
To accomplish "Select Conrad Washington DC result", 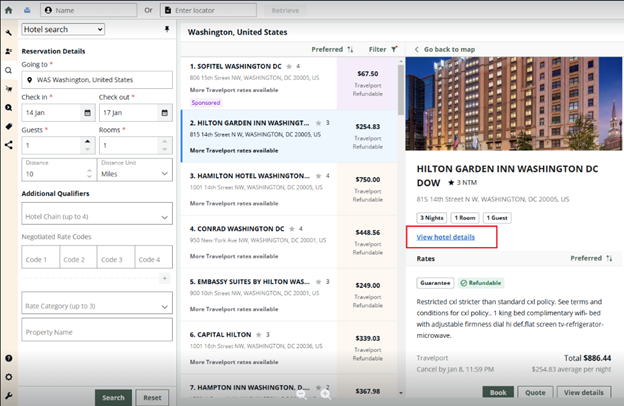I will tap(289, 242).
